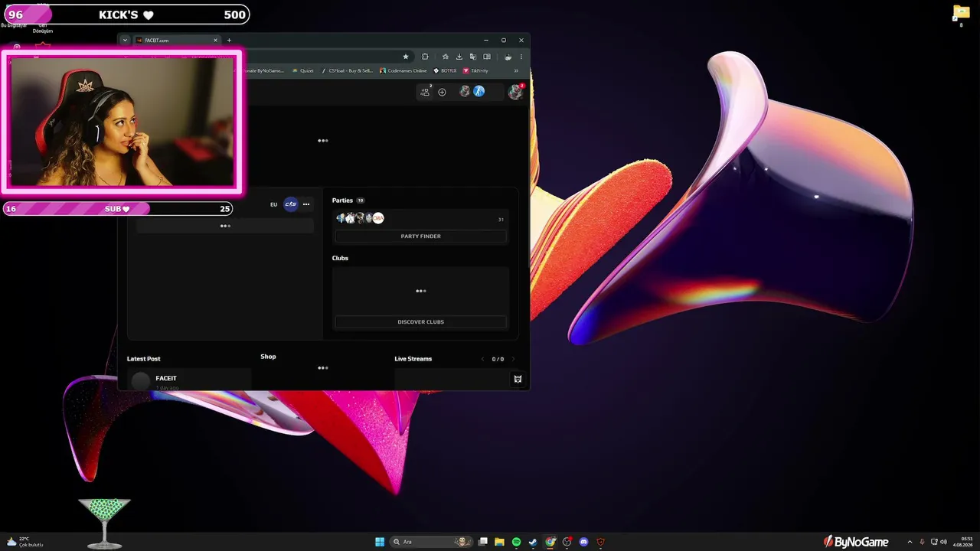The image size is (980, 551).
Task: Open the Chrome bookmarks star-list icon
Action: 446,57
